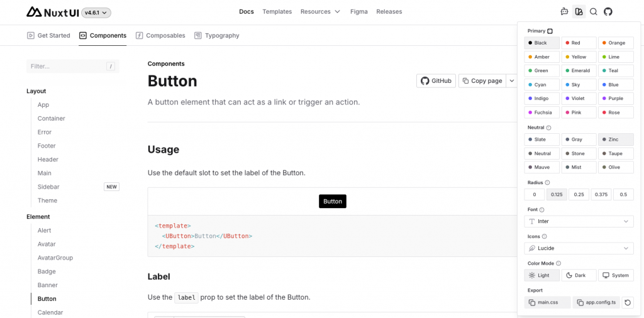Click the black Button preview
Image resolution: width=644 pixels, height=318 pixels.
pos(332,202)
